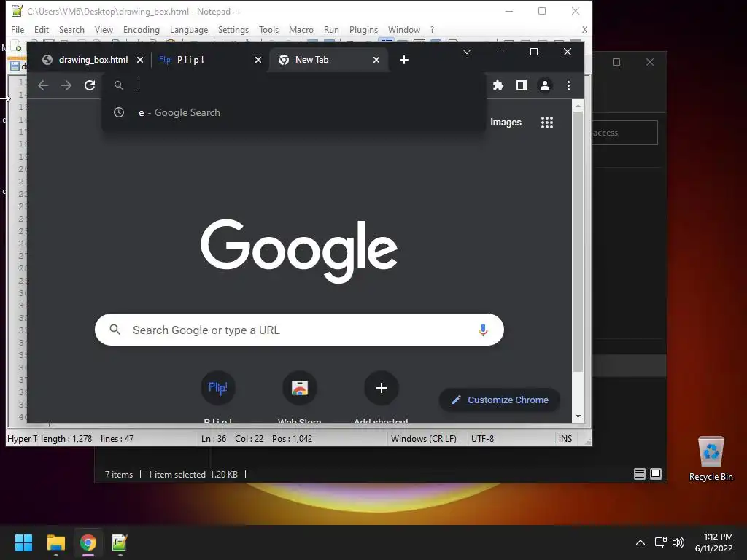
Task: Go back in Chrome
Action: 43,85
